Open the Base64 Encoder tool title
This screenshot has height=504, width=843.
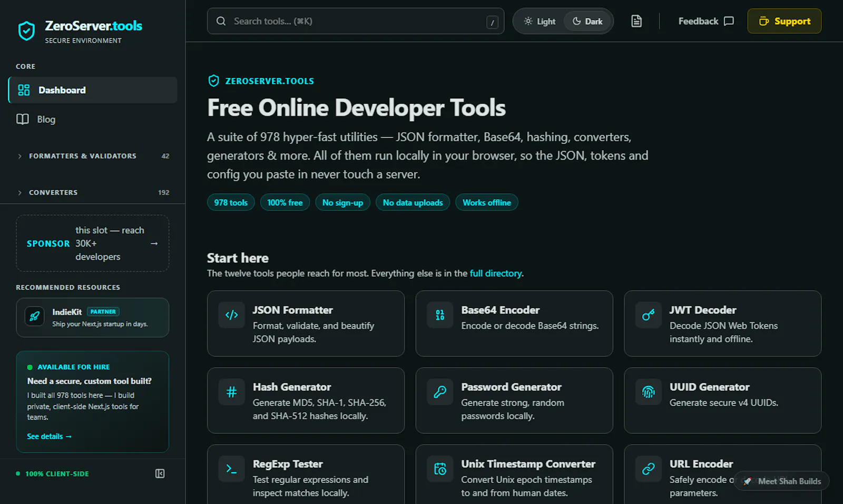501,310
